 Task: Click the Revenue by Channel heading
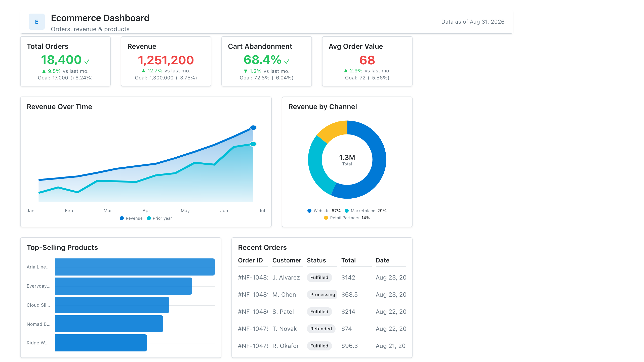(x=323, y=107)
